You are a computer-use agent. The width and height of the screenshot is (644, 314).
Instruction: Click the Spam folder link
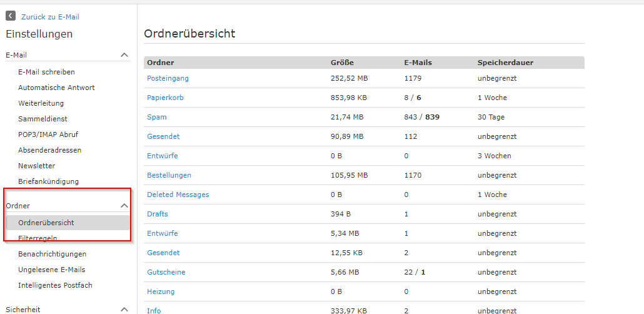(157, 117)
